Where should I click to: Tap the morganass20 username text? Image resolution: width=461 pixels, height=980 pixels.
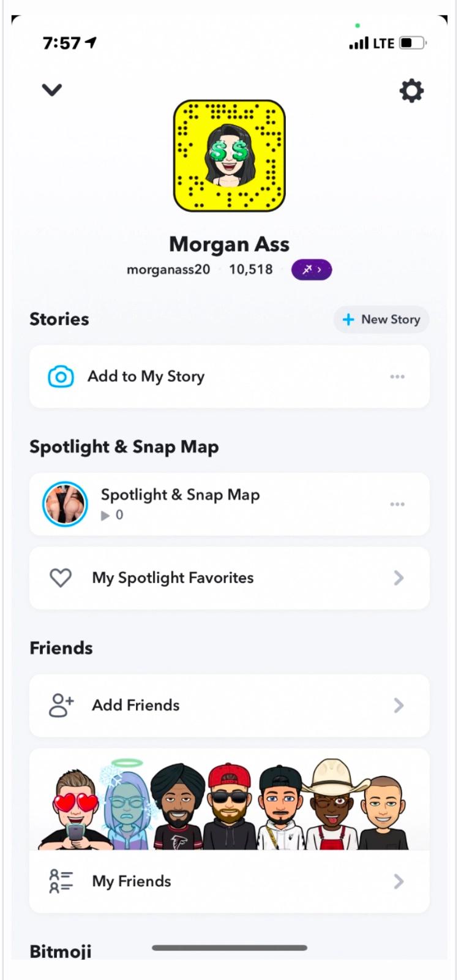(168, 269)
